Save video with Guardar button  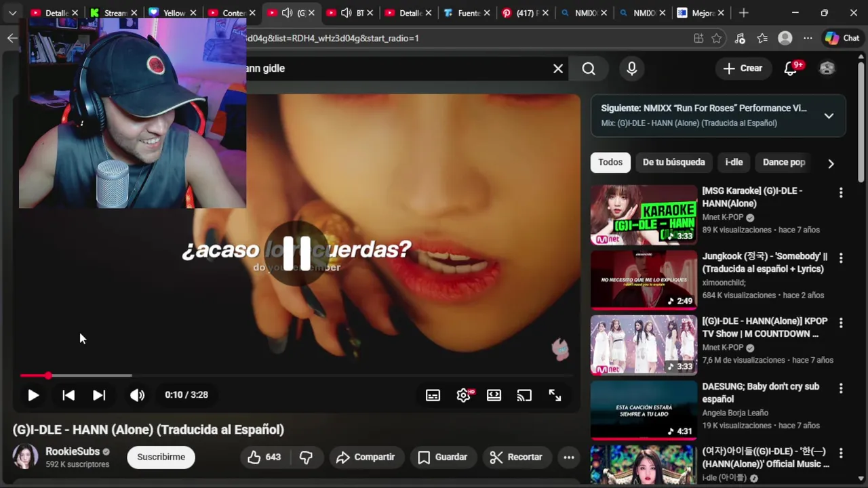coord(442,457)
